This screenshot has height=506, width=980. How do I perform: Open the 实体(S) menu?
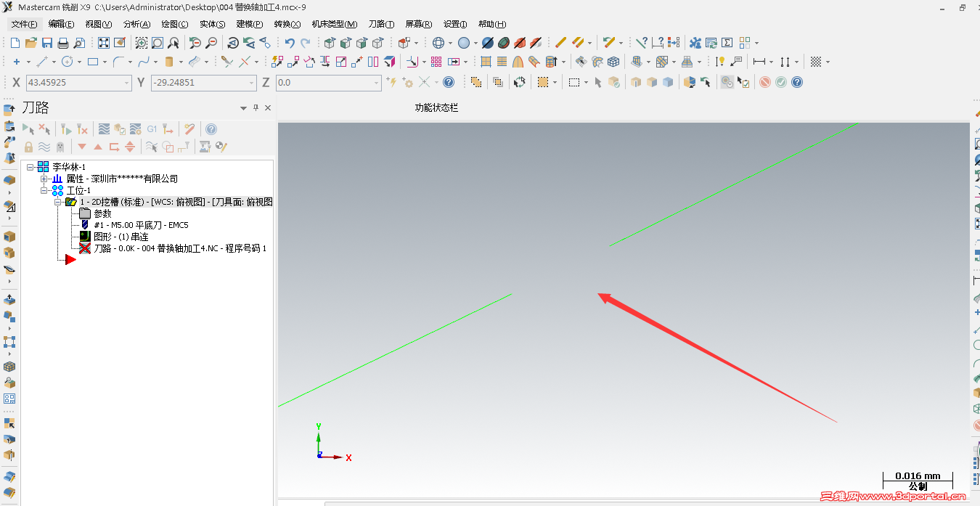(x=212, y=24)
